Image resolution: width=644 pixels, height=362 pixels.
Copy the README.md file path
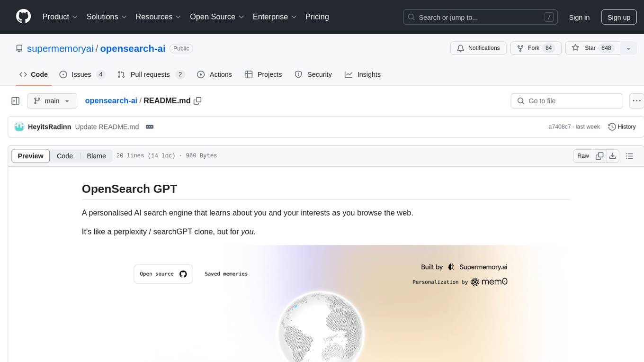coord(198,100)
